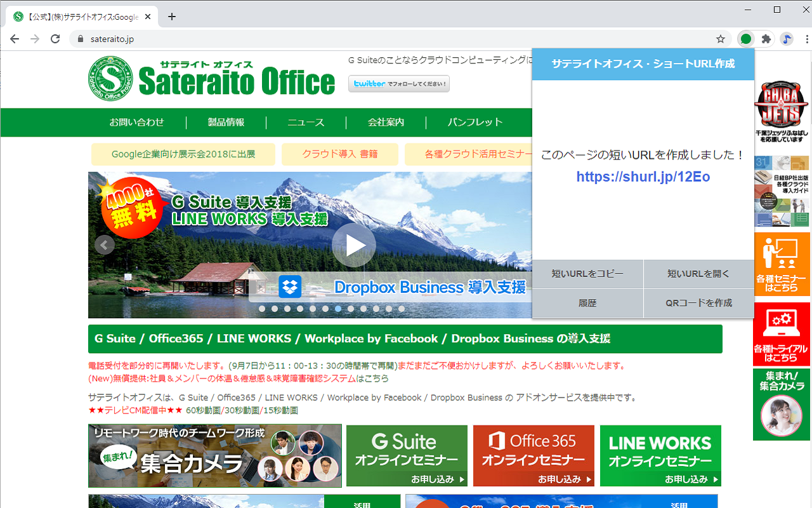Image resolution: width=812 pixels, height=508 pixels.
Task: Click the 体温＆倦怠感 confirmation system link
Action: click(x=239, y=378)
